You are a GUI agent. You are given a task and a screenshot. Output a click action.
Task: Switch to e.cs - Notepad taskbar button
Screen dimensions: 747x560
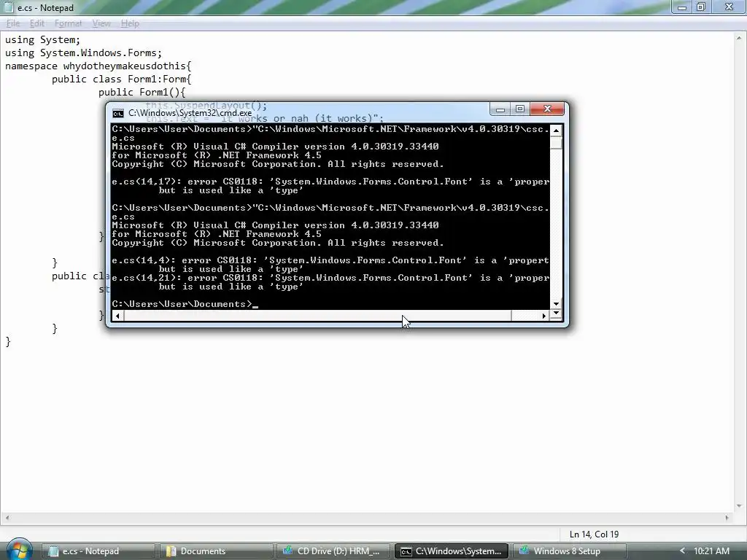coord(98,551)
